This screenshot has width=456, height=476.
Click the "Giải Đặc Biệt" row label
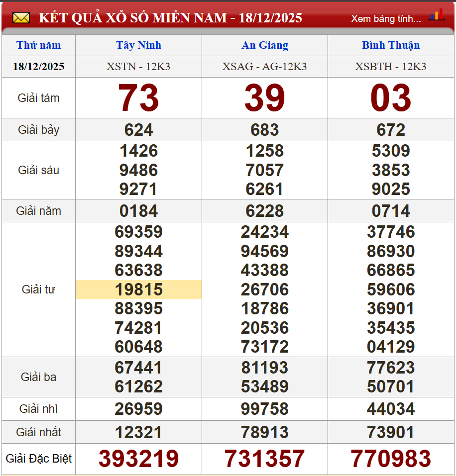click(x=38, y=459)
